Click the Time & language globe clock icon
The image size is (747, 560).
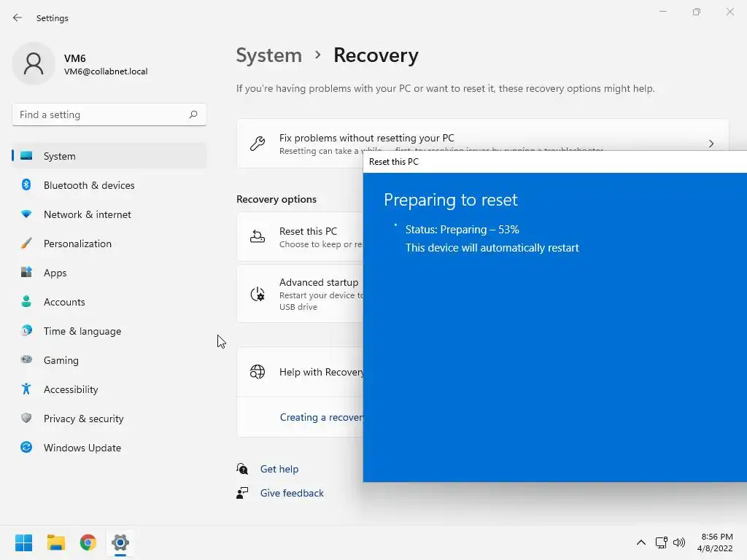tap(26, 330)
